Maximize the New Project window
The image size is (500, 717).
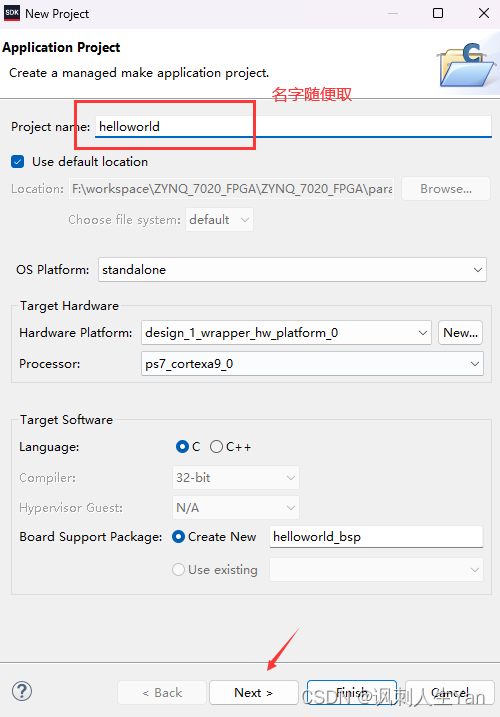pyautogui.click(x=438, y=13)
